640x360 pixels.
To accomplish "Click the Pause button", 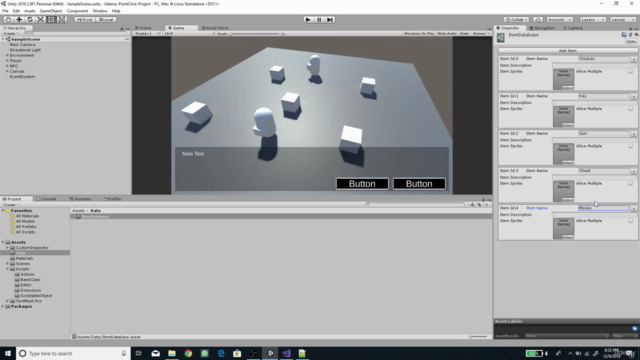I will (319, 20).
